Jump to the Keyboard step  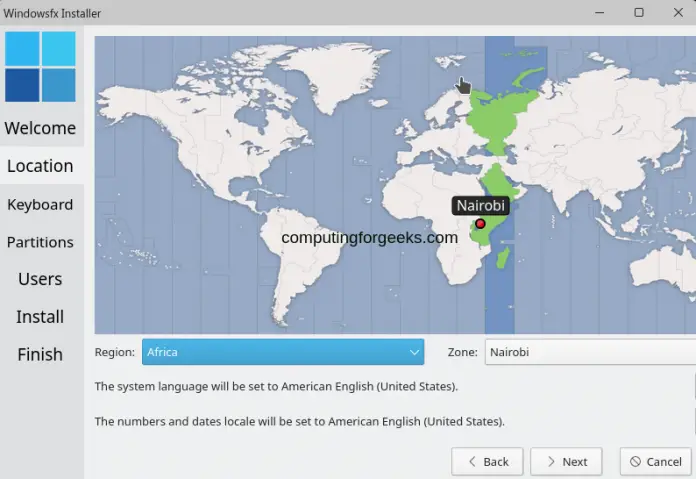click(40, 204)
